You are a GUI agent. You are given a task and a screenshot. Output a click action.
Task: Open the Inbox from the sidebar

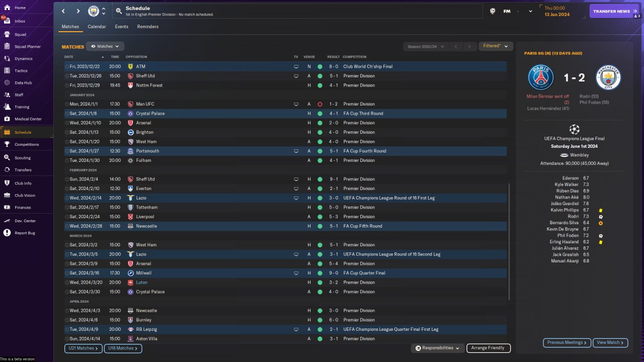click(x=20, y=21)
